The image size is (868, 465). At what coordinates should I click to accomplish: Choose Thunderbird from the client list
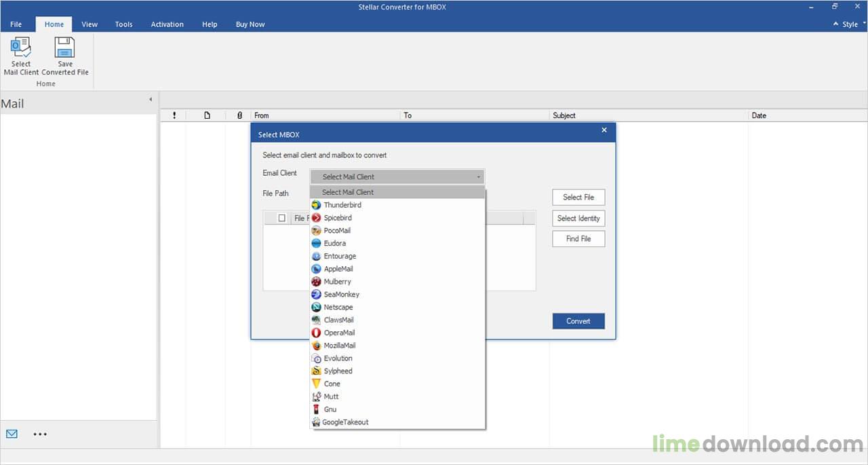click(398, 205)
